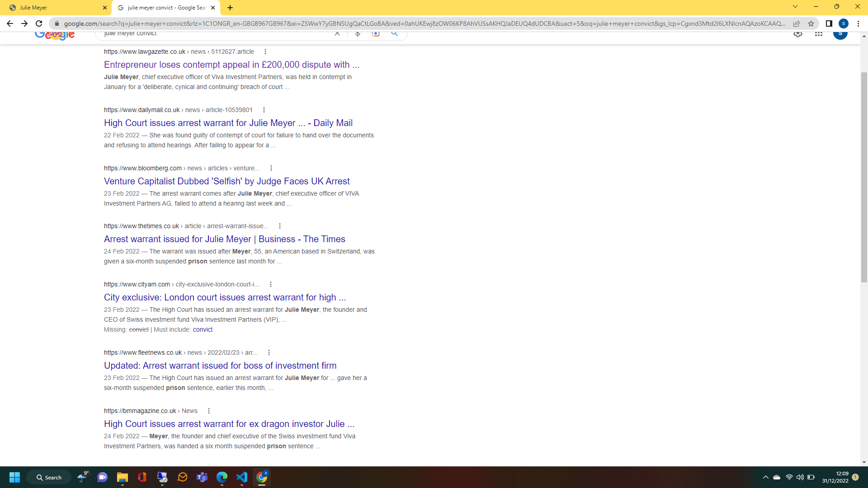Click the Google search input field

(x=217, y=34)
